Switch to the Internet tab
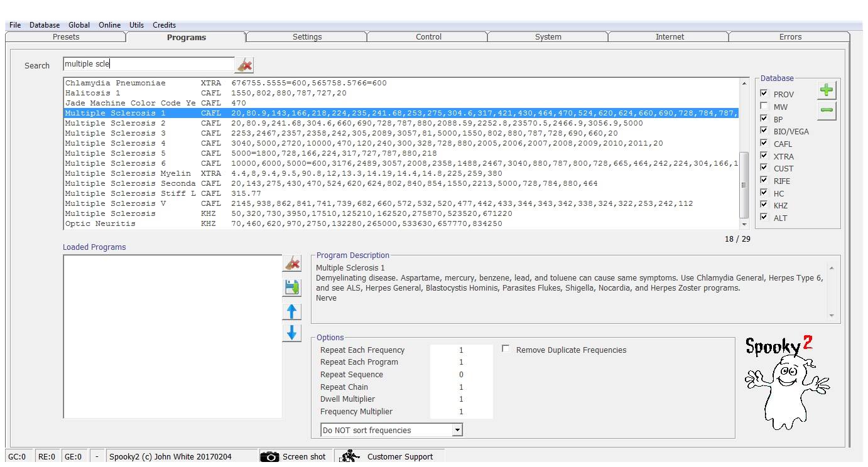 pyautogui.click(x=670, y=37)
